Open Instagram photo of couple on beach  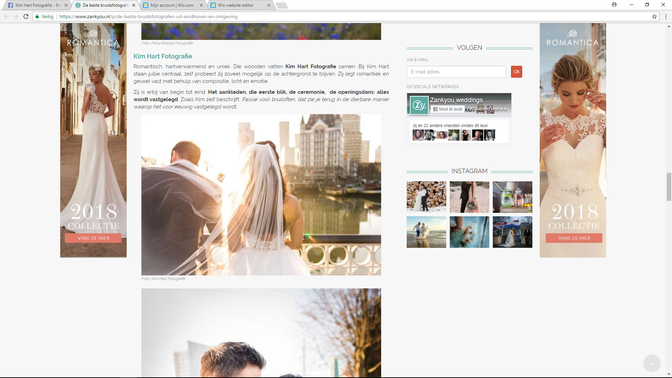pyautogui.click(x=426, y=232)
